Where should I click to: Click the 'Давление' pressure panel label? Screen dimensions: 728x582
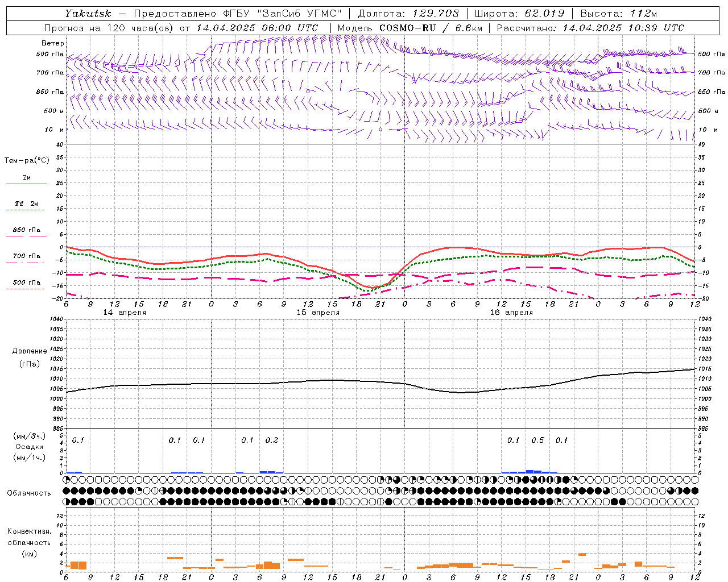30,351
